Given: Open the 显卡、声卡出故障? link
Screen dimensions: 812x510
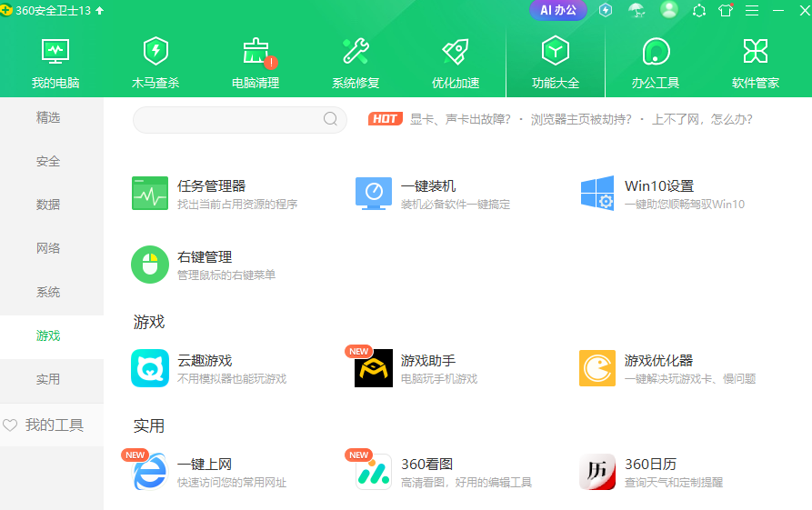Looking at the screenshot, I should (460, 120).
